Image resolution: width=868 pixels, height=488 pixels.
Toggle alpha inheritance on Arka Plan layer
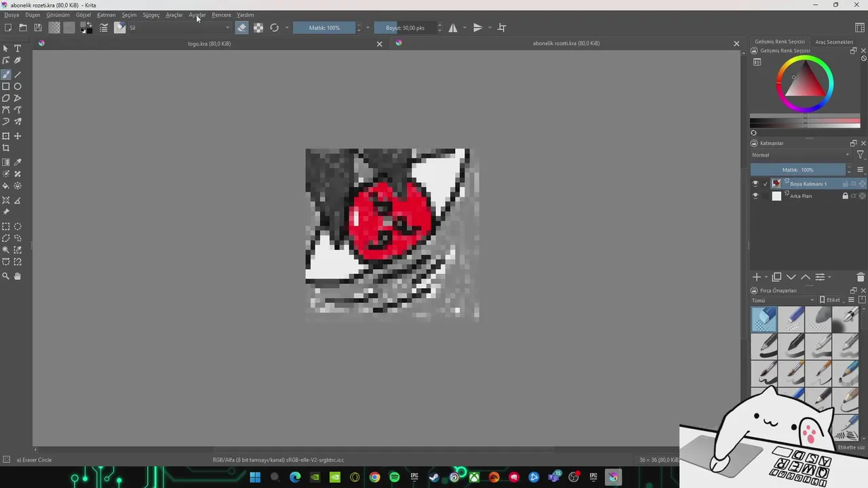pos(853,196)
